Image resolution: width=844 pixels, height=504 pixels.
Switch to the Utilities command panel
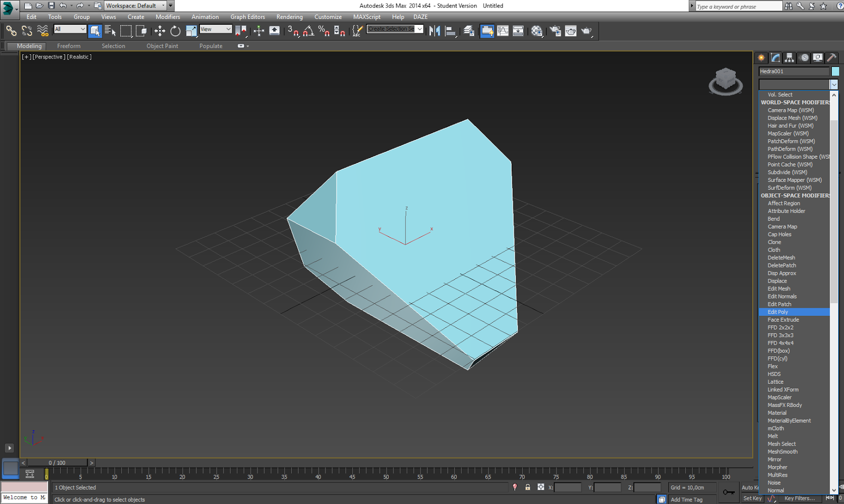tap(832, 57)
